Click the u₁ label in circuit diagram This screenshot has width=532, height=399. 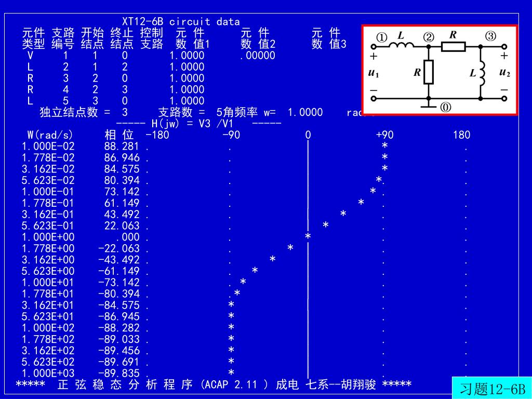[x=374, y=73]
